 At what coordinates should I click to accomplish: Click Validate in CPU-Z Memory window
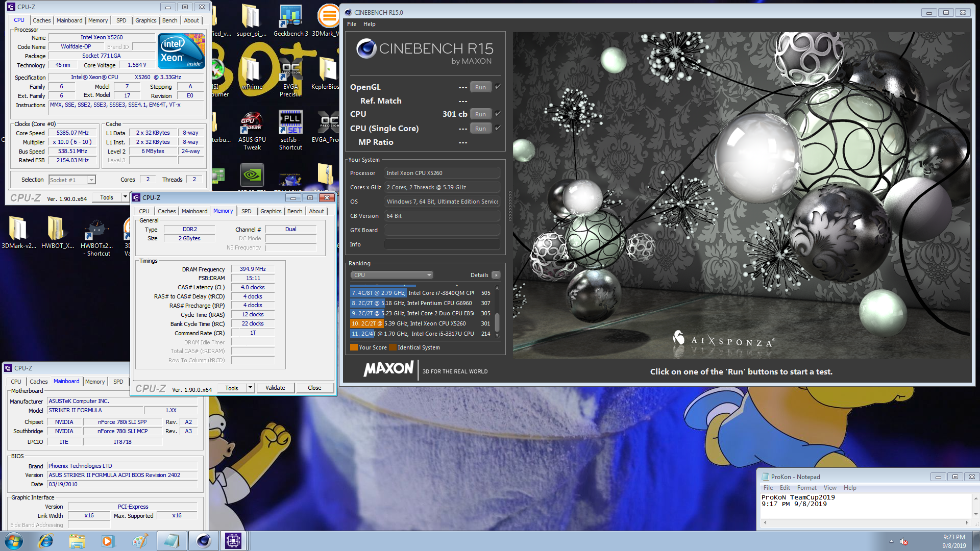tap(275, 388)
